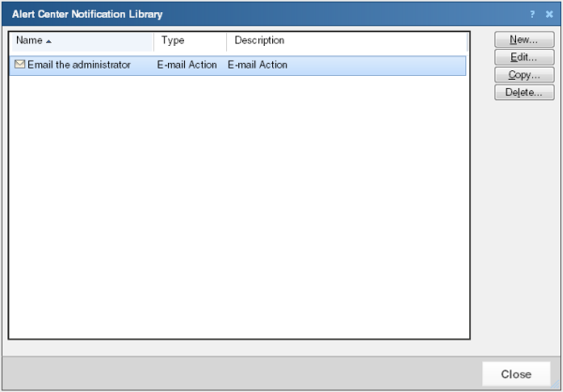Click the E-mail Action value under Type
This screenshot has height=392, width=563.
[187, 65]
